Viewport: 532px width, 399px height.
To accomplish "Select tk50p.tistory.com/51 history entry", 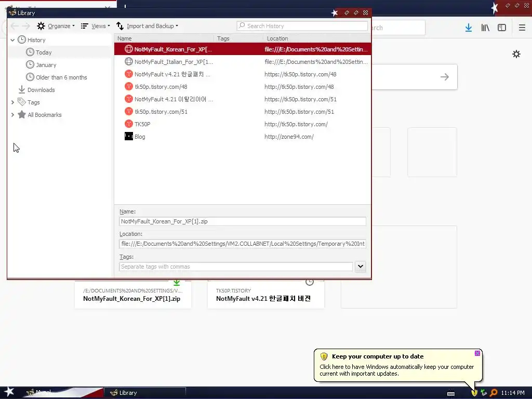I will coord(243,112).
